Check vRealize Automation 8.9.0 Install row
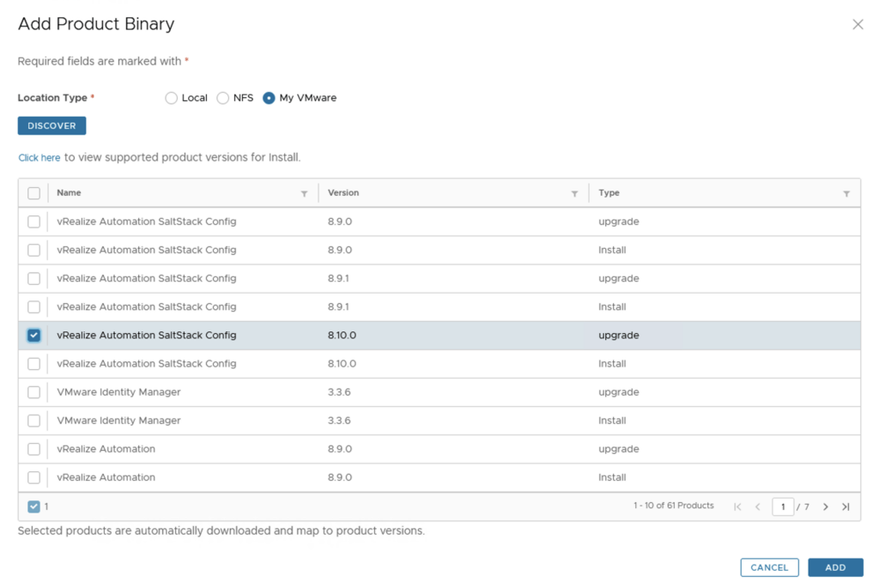The height and width of the screenshot is (588, 879). click(x=33, y=477)
